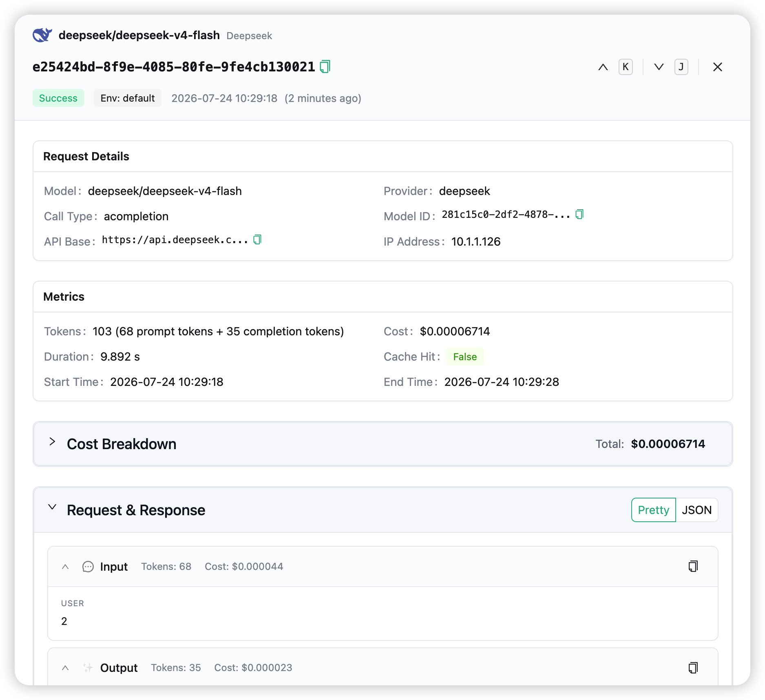The height and width of the screenshot is (700, 765).
Task: Close the log detail panel
Action: (x=718, y=67)
